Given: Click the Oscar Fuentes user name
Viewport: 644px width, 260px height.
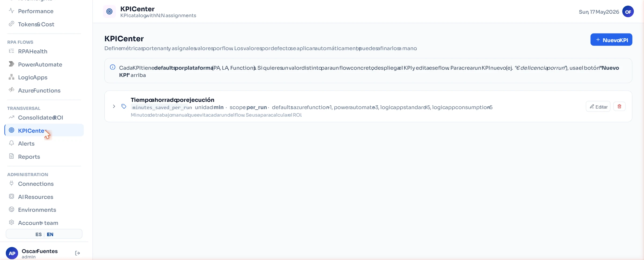Looking at the screenshot, I should click(40, 251).
